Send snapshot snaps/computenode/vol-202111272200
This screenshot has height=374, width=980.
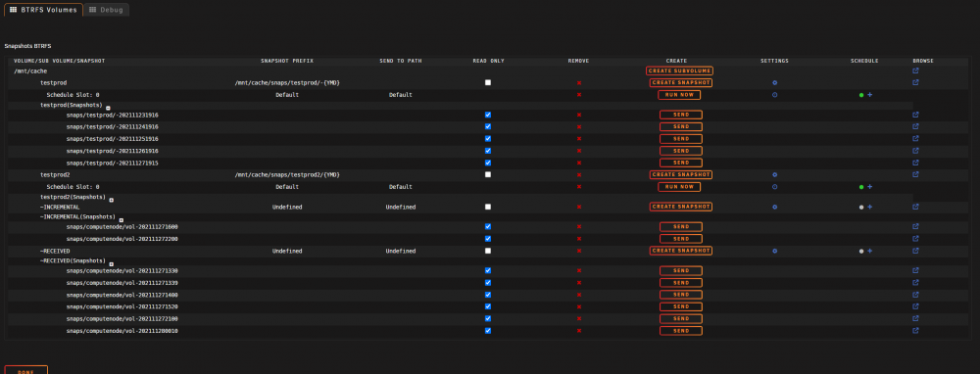click(x=681, y=239)
